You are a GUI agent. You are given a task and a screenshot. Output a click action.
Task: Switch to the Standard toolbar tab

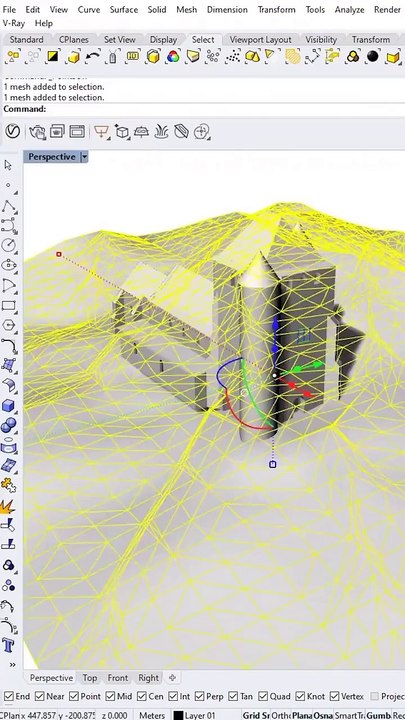pyautogui.click(x=27, y=39)
